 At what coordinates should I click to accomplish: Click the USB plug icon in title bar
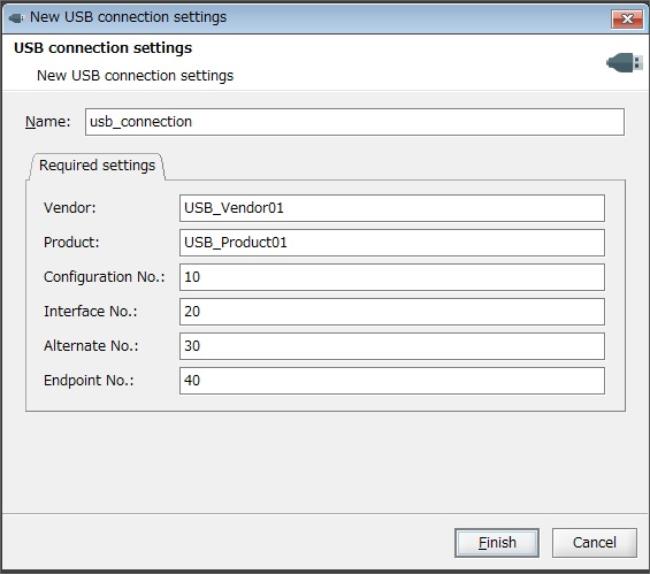16,18
